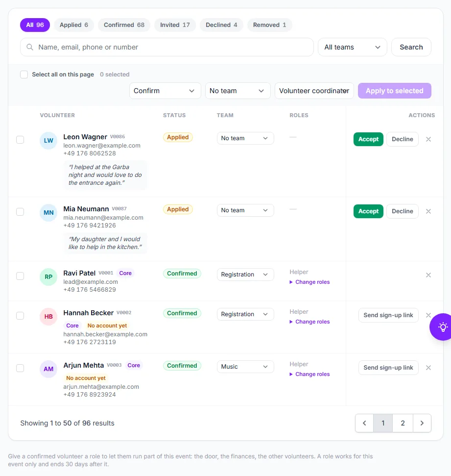The height and width of the screenshot is (476, 451).
Task: Switch to the Confirmed 68 tab
Action: [124, 25]
